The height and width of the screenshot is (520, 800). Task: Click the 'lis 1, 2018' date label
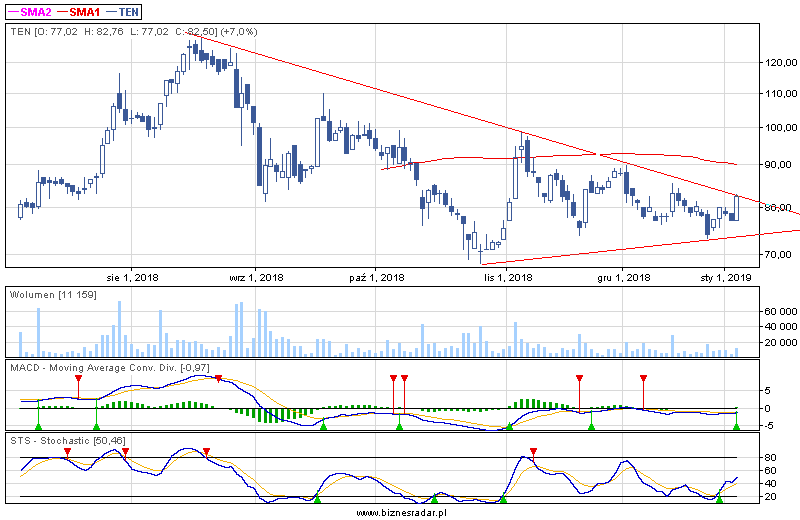point(508,277)
